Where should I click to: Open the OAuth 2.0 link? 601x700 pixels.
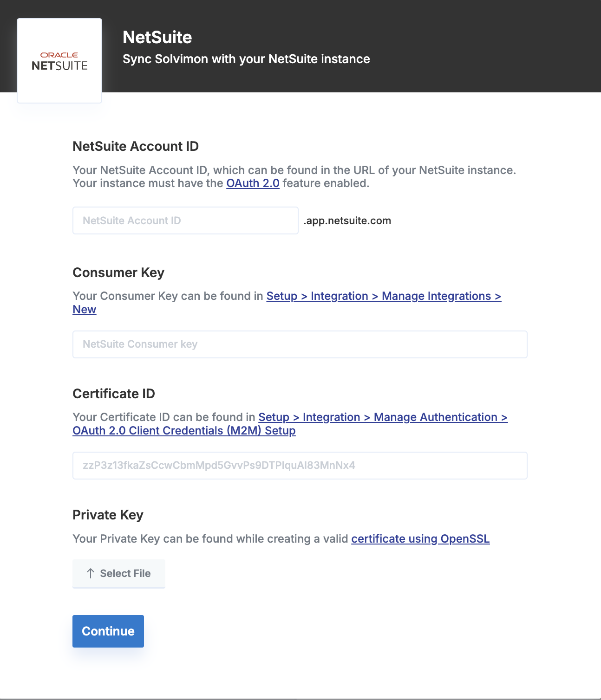[253, 183]
